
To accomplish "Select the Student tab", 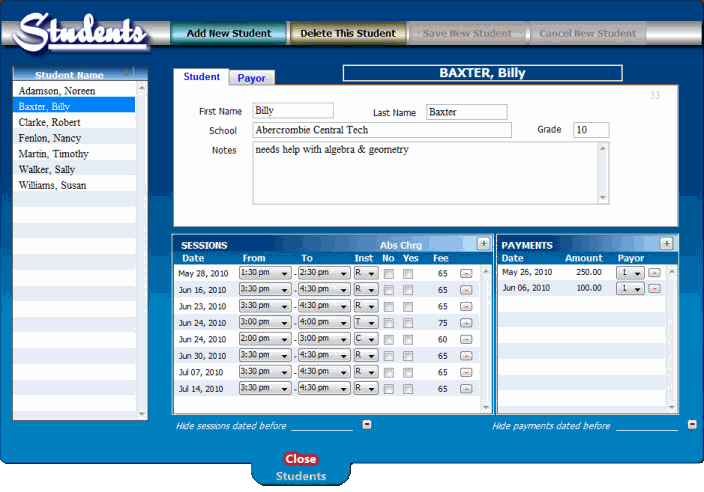I will 202,77.
